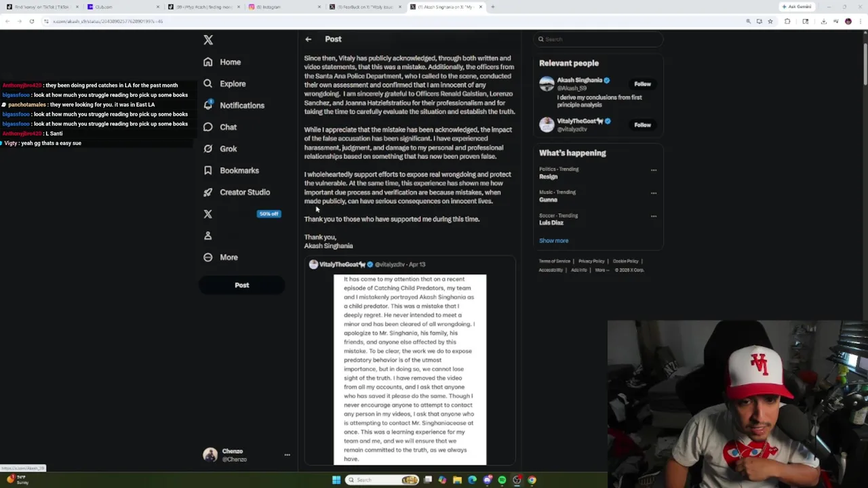Open Grok from the sidebar

coord(220,148)
